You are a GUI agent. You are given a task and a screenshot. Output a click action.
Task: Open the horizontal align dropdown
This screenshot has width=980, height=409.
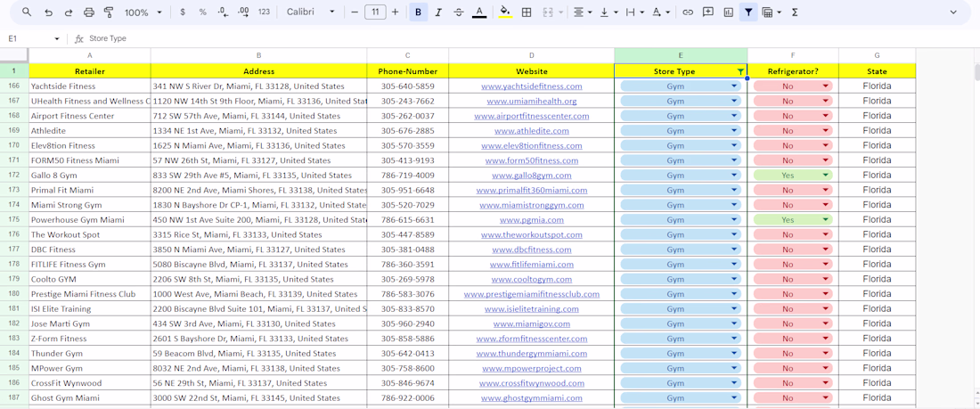pos(581,12)
